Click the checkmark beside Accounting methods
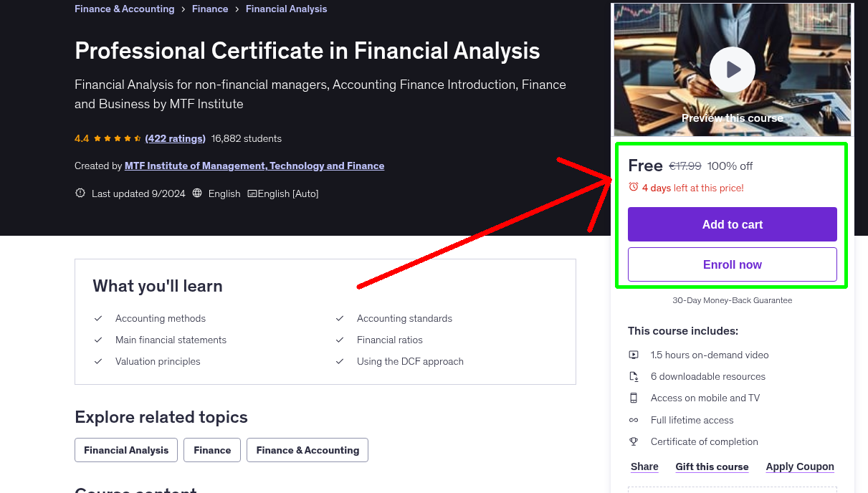This screenshot has height=493, width=868. coord(98,318)
